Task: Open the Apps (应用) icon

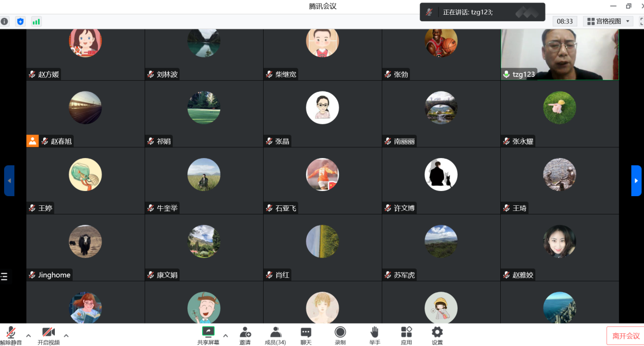Action: point(406,332)
